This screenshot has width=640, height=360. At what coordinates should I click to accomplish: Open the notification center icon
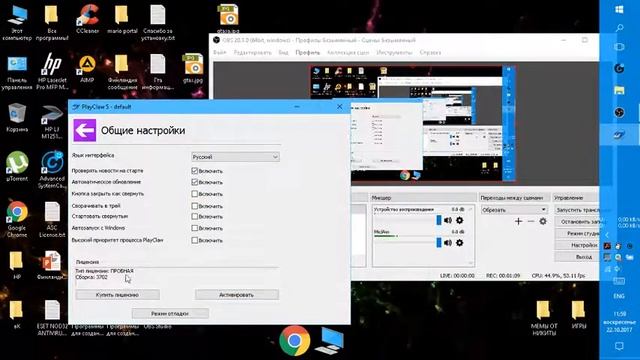click(x=619, y=346)
